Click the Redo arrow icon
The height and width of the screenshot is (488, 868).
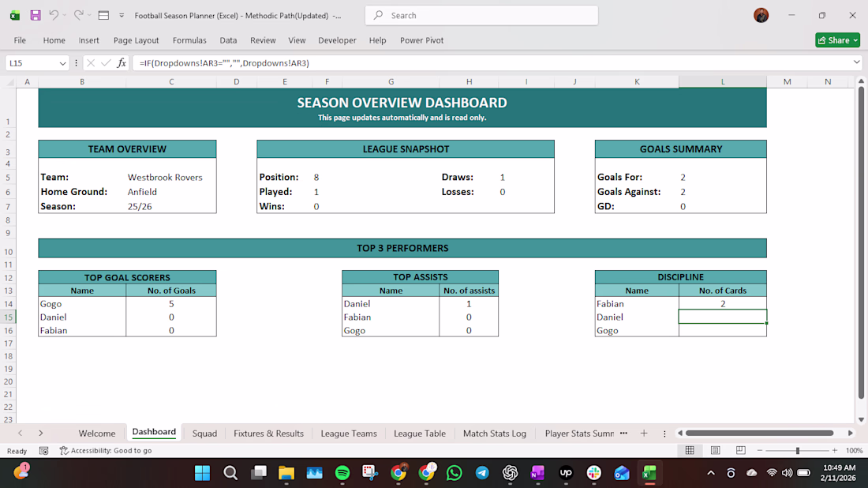pos(79,16)
